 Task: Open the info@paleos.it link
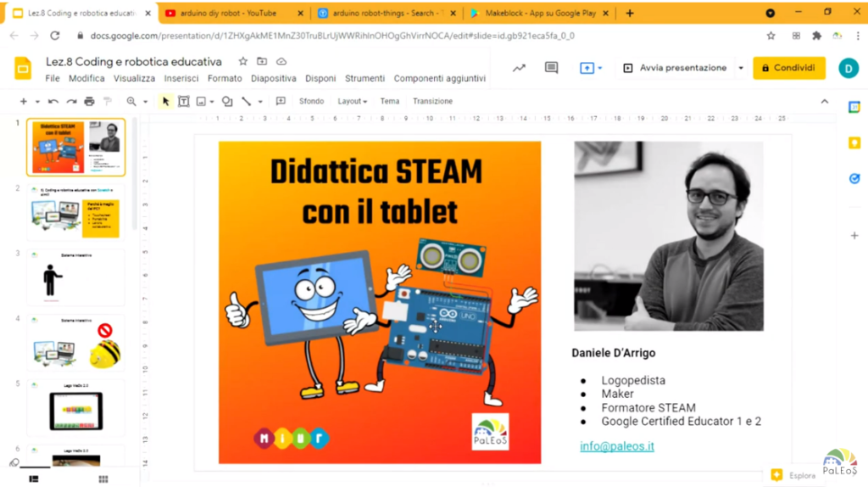(617, 446)
